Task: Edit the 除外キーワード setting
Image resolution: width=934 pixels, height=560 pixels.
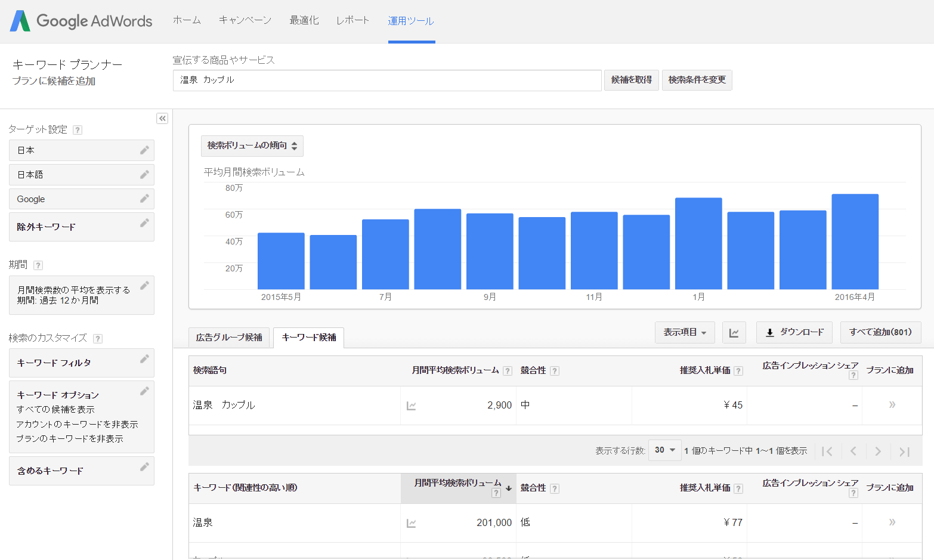Action: (144, 223)
